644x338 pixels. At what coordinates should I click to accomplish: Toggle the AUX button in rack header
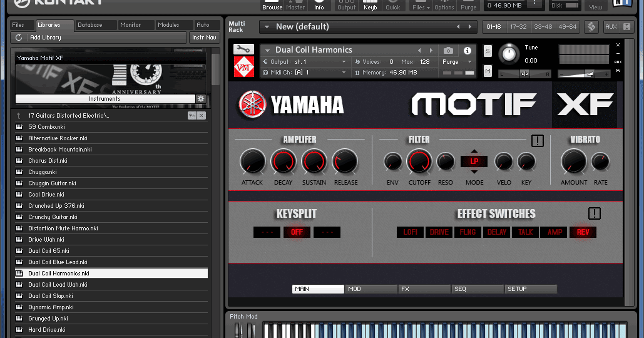tap(611, 27)
